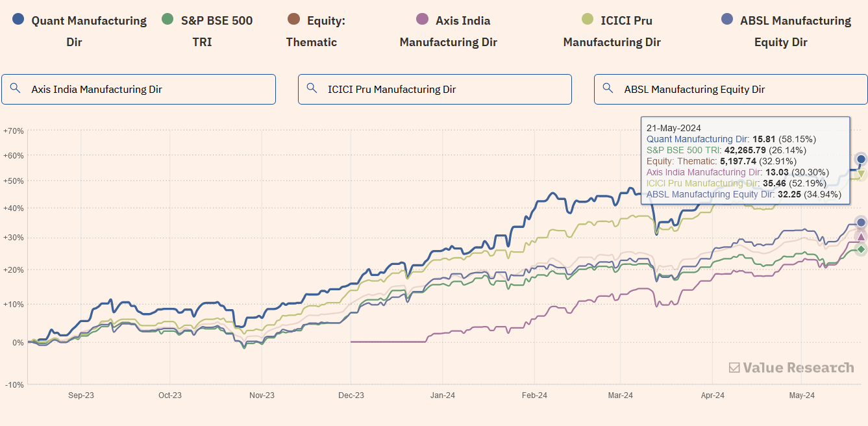Click search icon in ICICI Pru field
The image size is (868, 426).
click(312, 88)
